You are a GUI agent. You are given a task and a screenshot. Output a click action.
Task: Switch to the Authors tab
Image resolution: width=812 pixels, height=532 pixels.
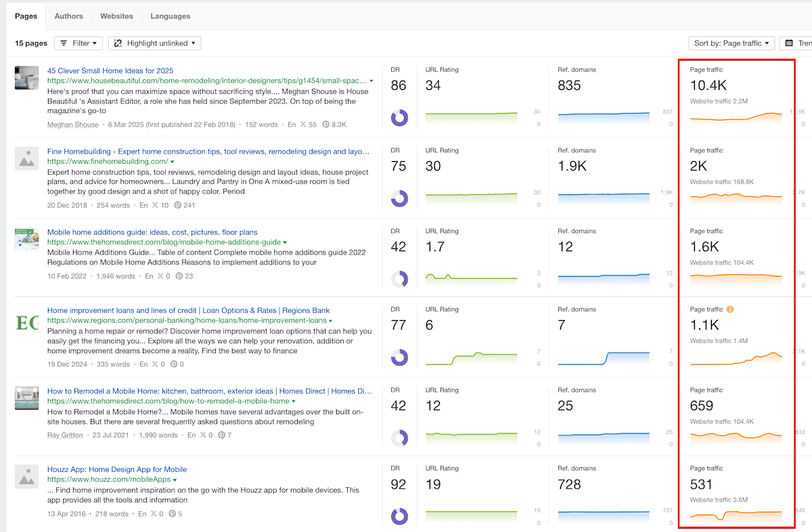[x=68, y=16]
